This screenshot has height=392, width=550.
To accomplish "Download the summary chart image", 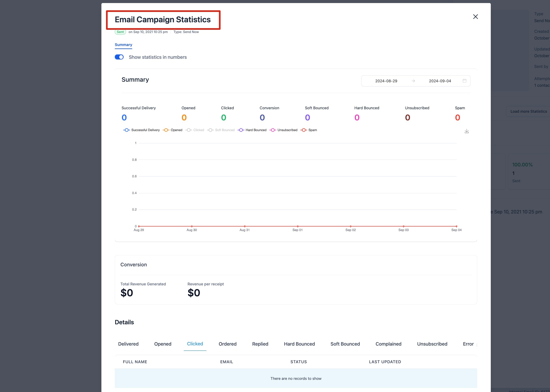I will coord(466,131).
